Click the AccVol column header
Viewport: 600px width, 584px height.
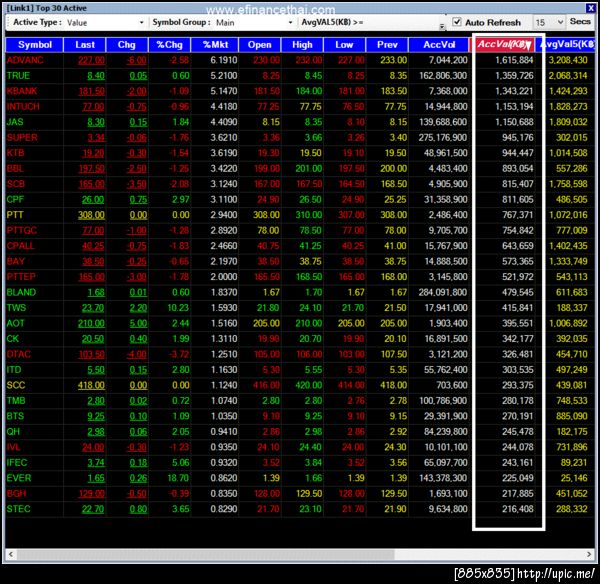click(x=439, y=45)
